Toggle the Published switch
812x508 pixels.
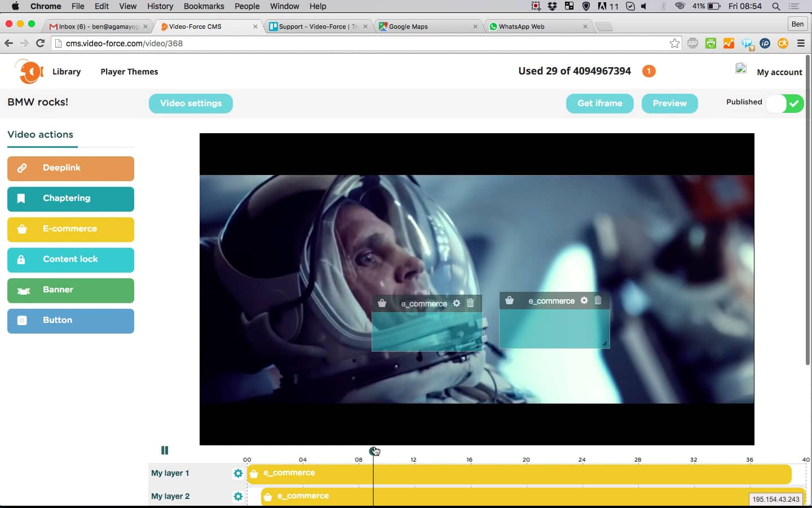point(785,104)
